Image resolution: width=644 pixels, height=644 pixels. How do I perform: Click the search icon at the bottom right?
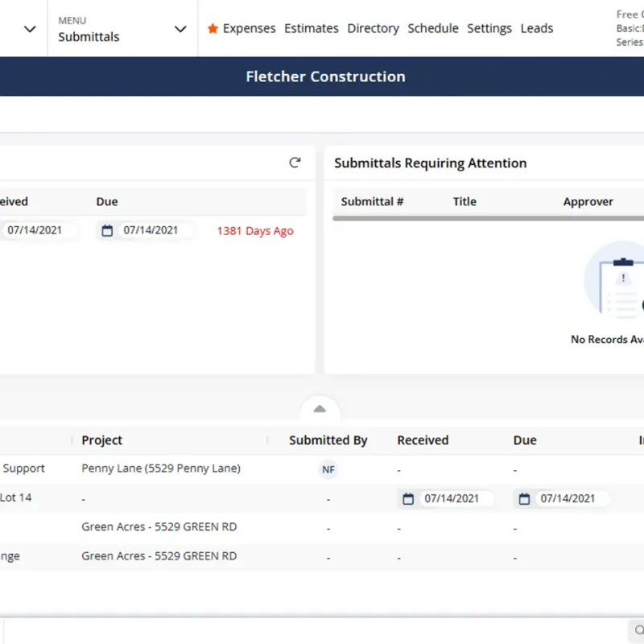638,630
